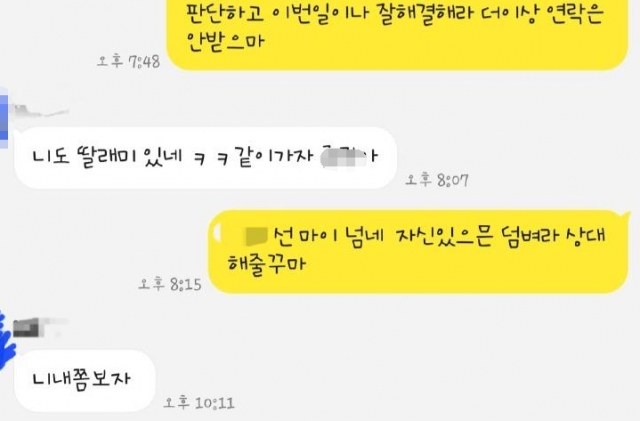
Task: Tap the blue profile avatar beside the 8:07 message
Action: 3,118
